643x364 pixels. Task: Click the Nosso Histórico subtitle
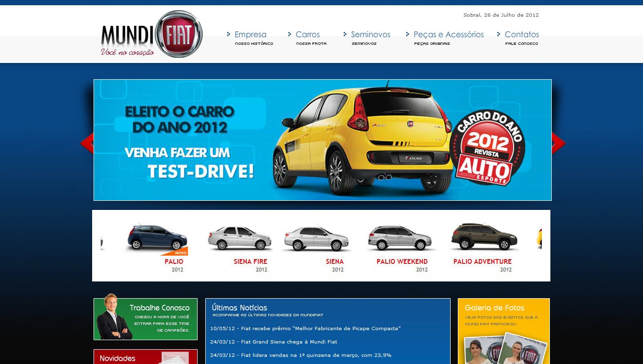pos(254,43)
